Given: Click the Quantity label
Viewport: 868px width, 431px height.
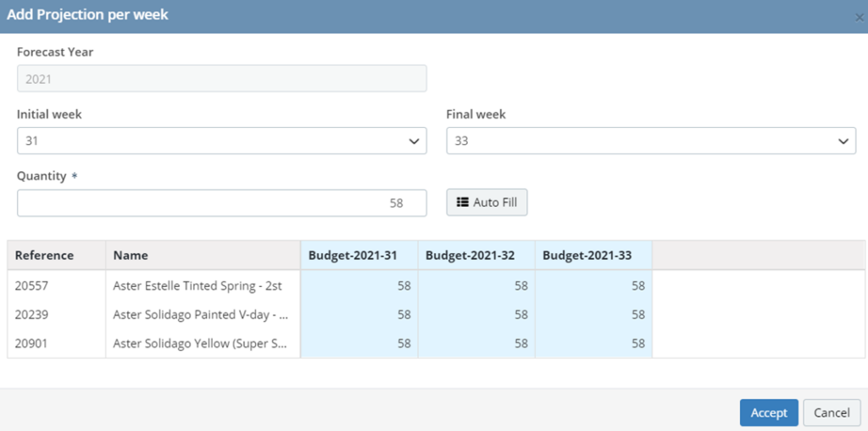Looking at the screenshot, I should tap(42, 176).
